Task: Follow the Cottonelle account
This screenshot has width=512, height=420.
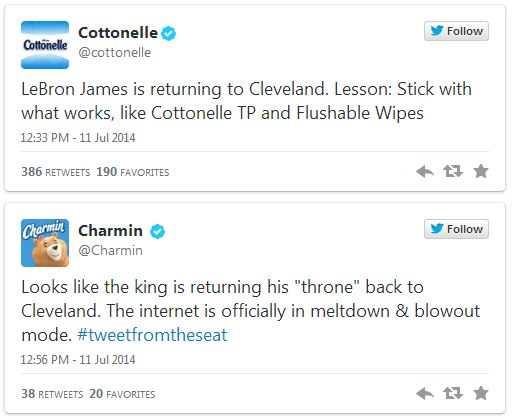Action: point(456,31)
